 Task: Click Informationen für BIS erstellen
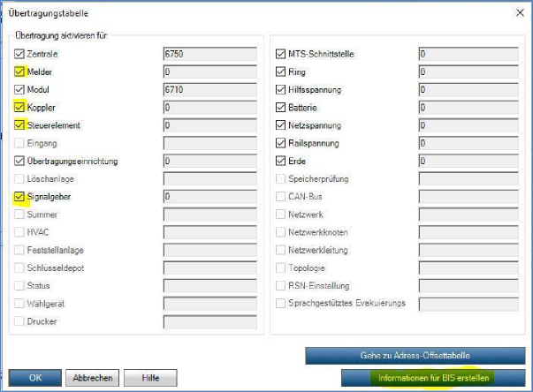(x=433, y=378)
